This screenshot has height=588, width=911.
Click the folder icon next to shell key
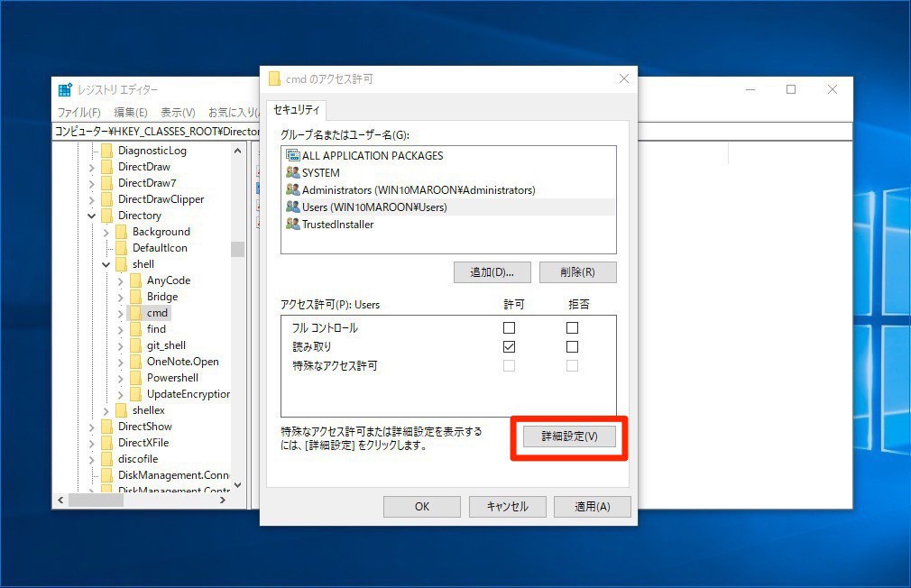point(122,264)
